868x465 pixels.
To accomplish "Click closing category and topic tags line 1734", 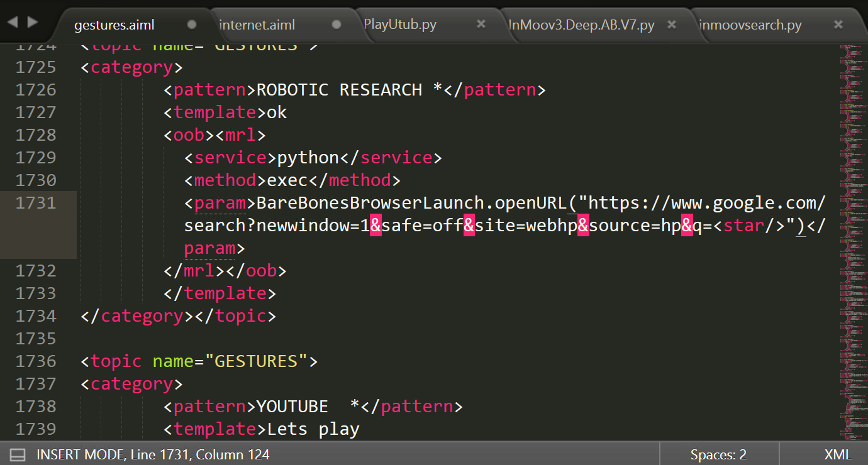I will click(179, 316).
